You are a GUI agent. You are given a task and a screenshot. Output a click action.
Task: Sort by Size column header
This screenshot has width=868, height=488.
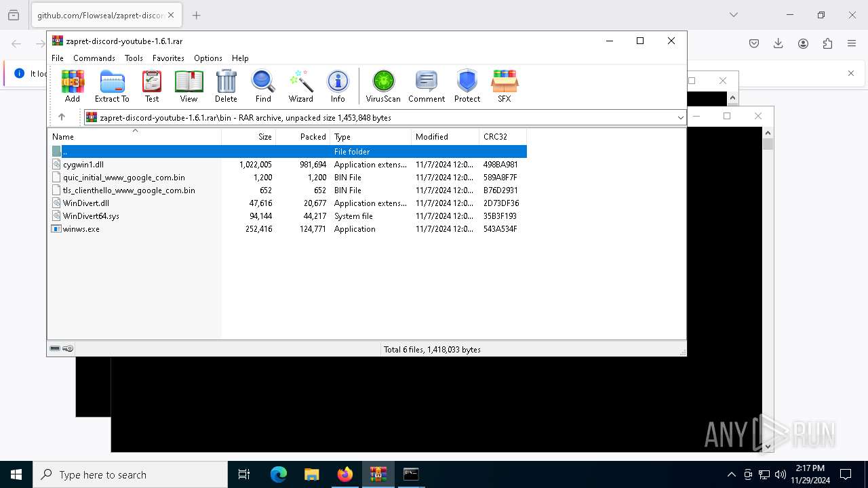point(249,136)
